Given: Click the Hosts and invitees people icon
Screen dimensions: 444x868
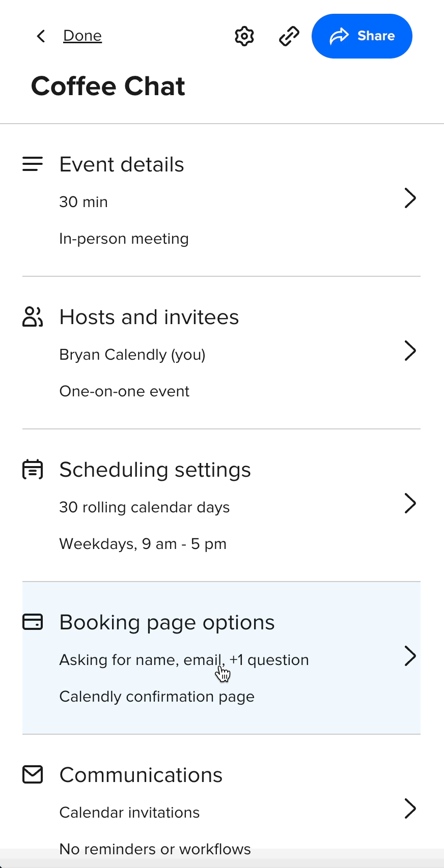Looking at the screenshot, I should [33, 316].
